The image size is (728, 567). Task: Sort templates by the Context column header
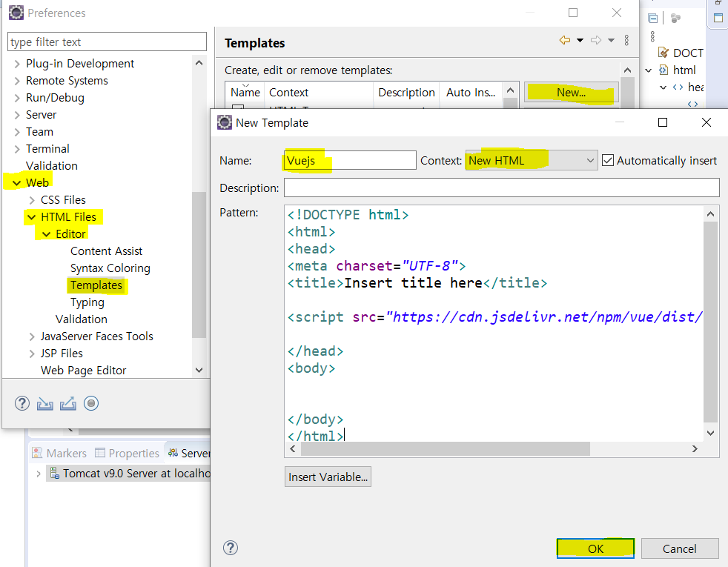pos(319,93)
